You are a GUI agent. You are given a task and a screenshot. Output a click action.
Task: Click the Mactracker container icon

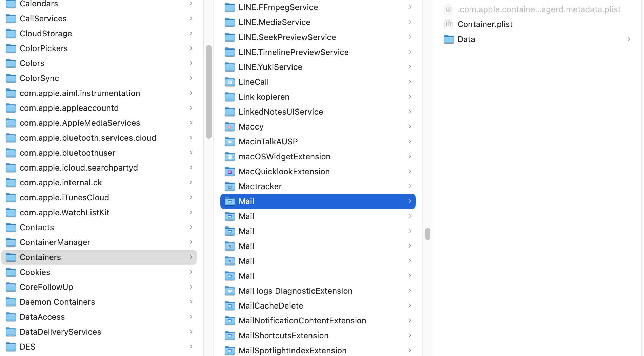[230, 186]
